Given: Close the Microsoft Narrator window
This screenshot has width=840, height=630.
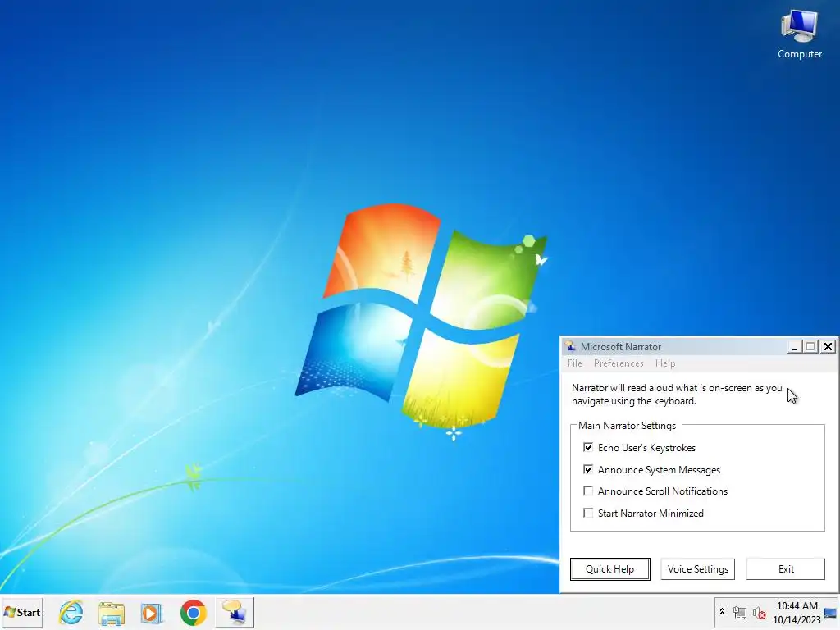Looking at the screenshot, I should (829, 347).
